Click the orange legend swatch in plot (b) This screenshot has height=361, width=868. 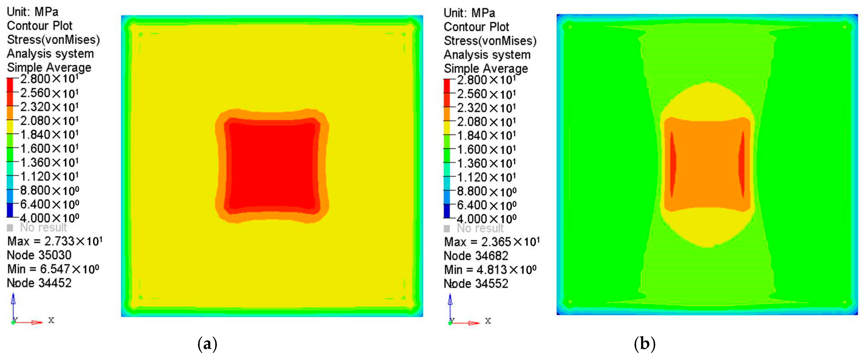pyautogui.click(x=447, y=114)
